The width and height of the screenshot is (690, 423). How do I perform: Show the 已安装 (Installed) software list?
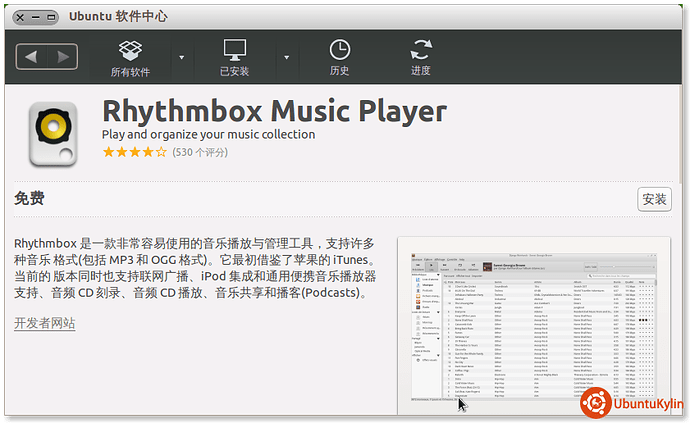(235, 58)
